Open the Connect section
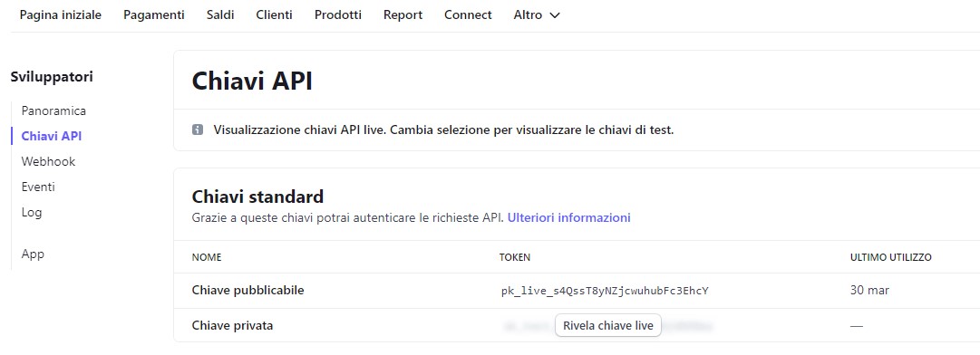The width and height of the screenshot is (980, 355). tap(468, 15)
